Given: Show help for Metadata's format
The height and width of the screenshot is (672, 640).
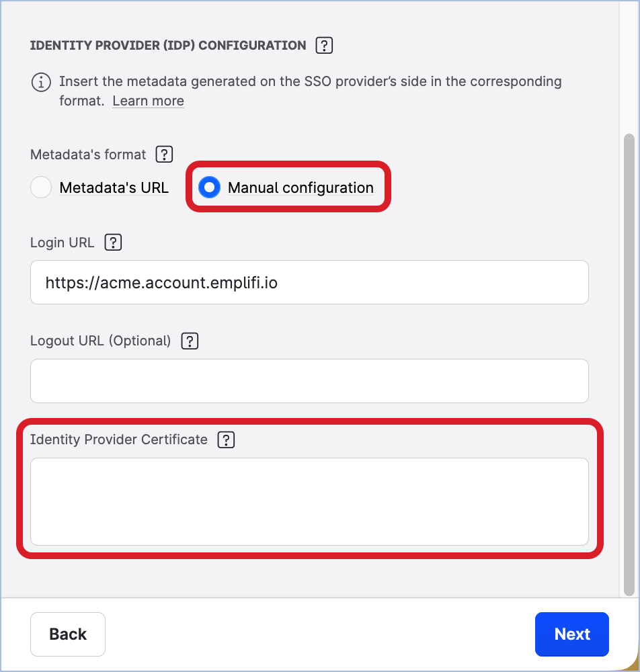Looking at the screenshot, I should point(164,155).
